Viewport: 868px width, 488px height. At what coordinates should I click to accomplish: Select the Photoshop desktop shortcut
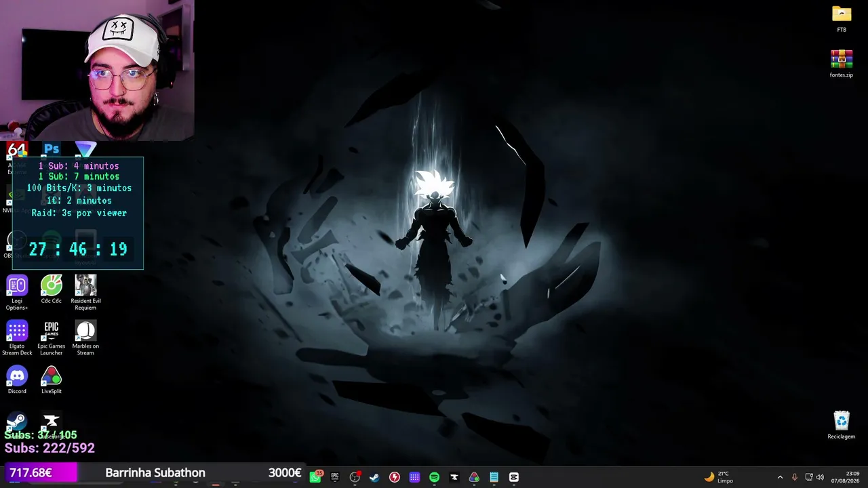52,149
